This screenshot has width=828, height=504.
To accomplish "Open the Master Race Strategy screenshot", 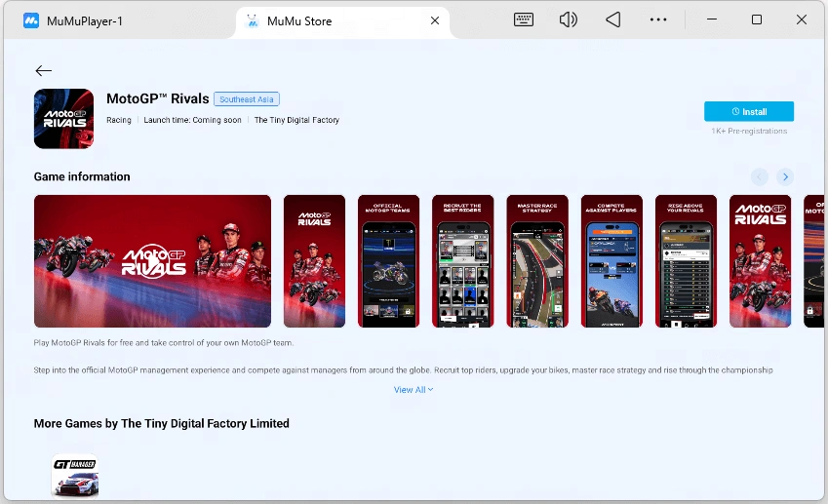I will pos(537,261).
